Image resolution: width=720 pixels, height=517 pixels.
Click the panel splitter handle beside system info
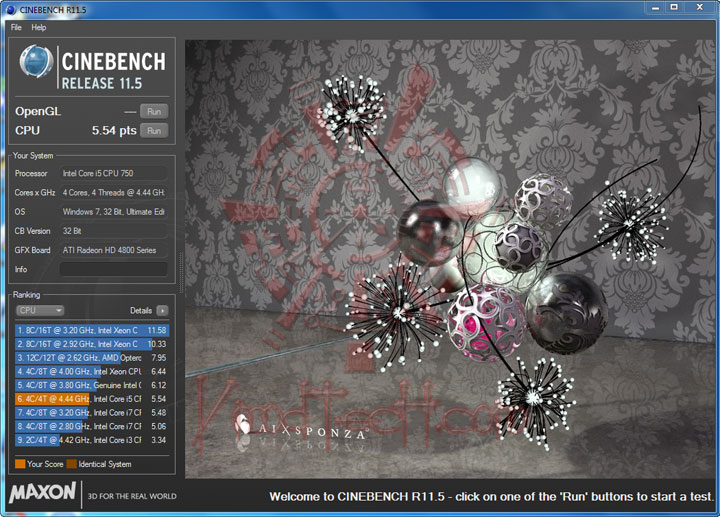pyautogui.click(x=180, y=272)
